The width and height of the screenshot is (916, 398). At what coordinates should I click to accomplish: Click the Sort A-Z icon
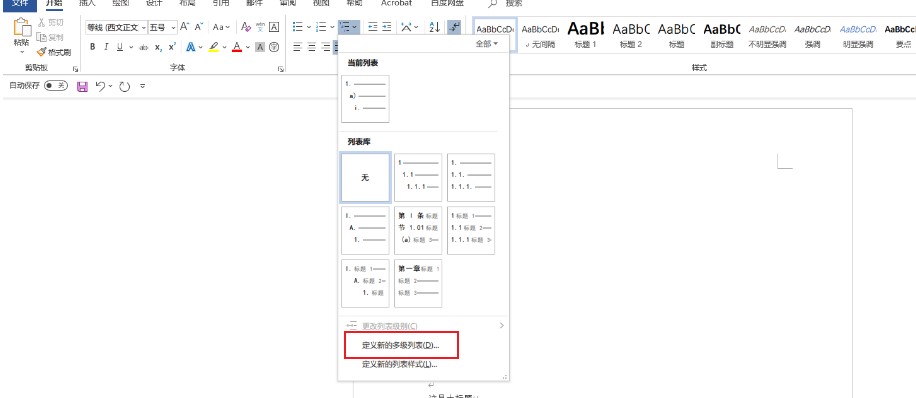pyautogui.click(x=435, y=27)
